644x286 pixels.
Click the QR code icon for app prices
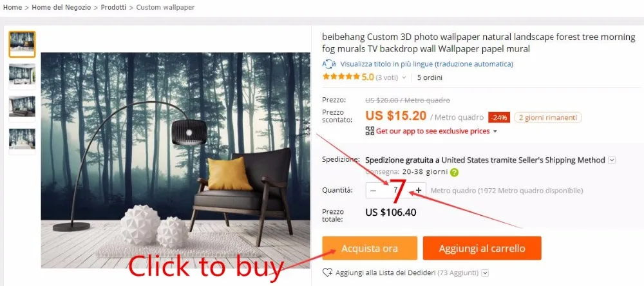370,131
